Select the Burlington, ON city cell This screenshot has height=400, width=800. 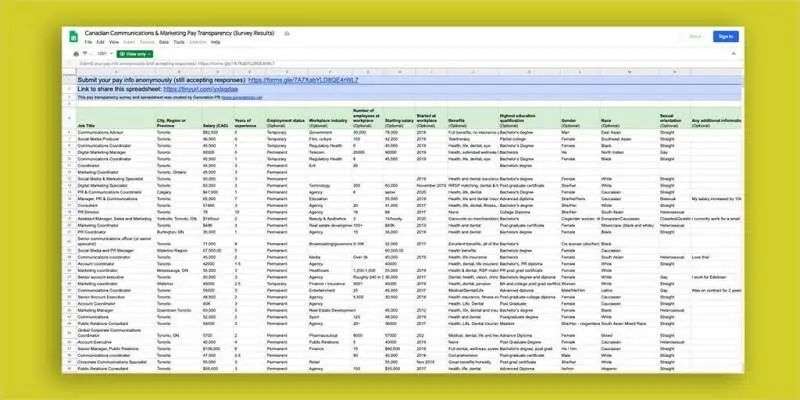point(179,232)
